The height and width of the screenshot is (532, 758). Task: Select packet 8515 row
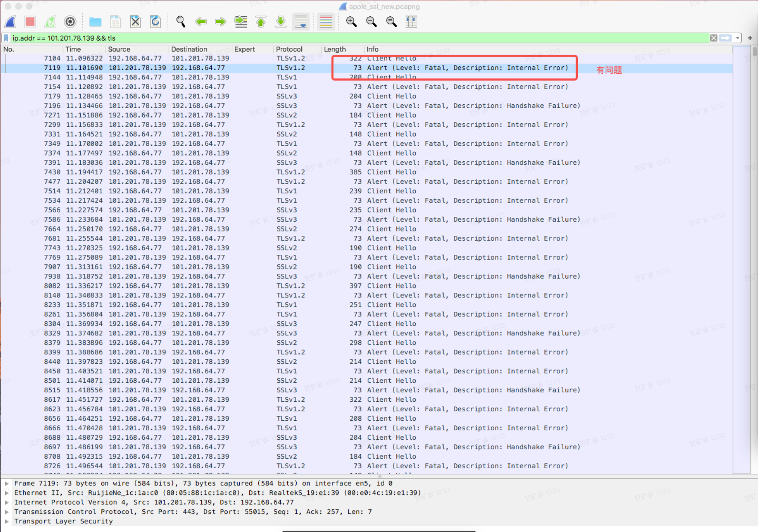point(366,390)
